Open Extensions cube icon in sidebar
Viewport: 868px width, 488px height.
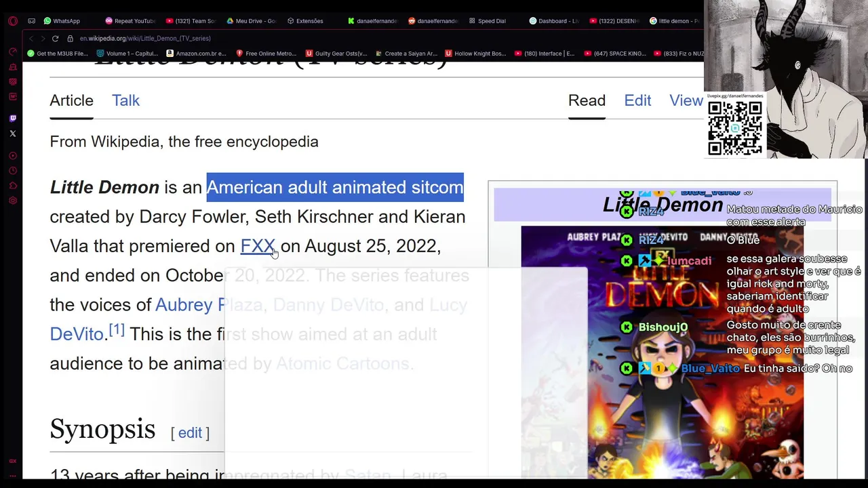point(12,186)
